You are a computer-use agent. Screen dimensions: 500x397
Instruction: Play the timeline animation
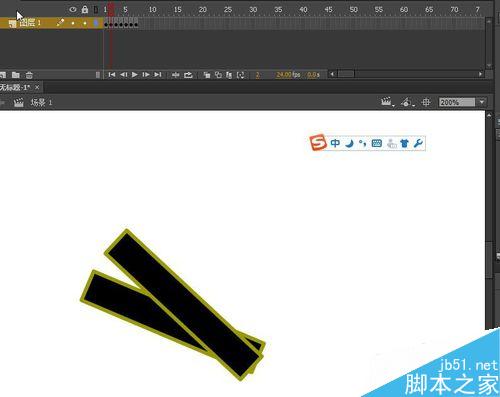pos(135,75)
